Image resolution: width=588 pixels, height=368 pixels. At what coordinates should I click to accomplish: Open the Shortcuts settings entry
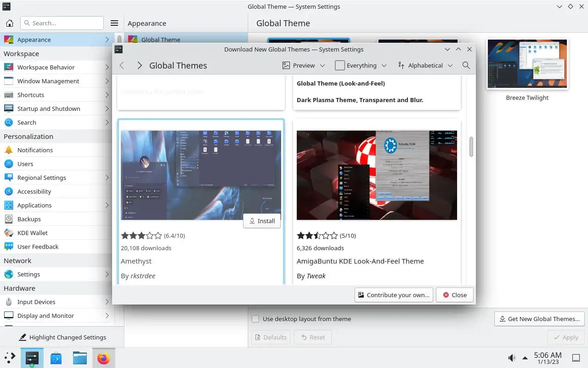coord(57,95)
